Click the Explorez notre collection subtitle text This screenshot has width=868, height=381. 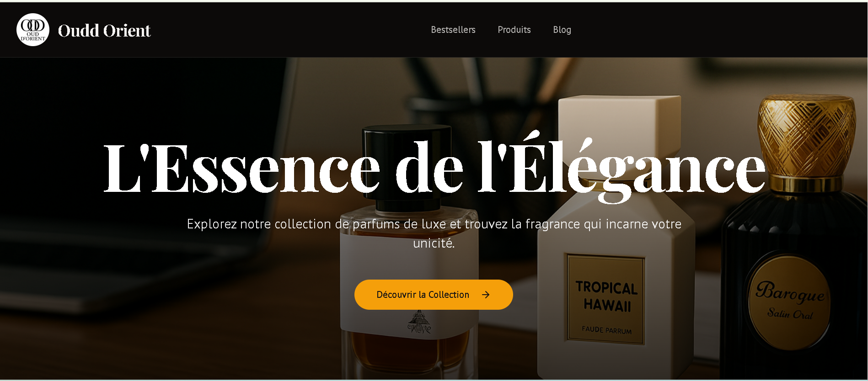click(x=434, y=233)
